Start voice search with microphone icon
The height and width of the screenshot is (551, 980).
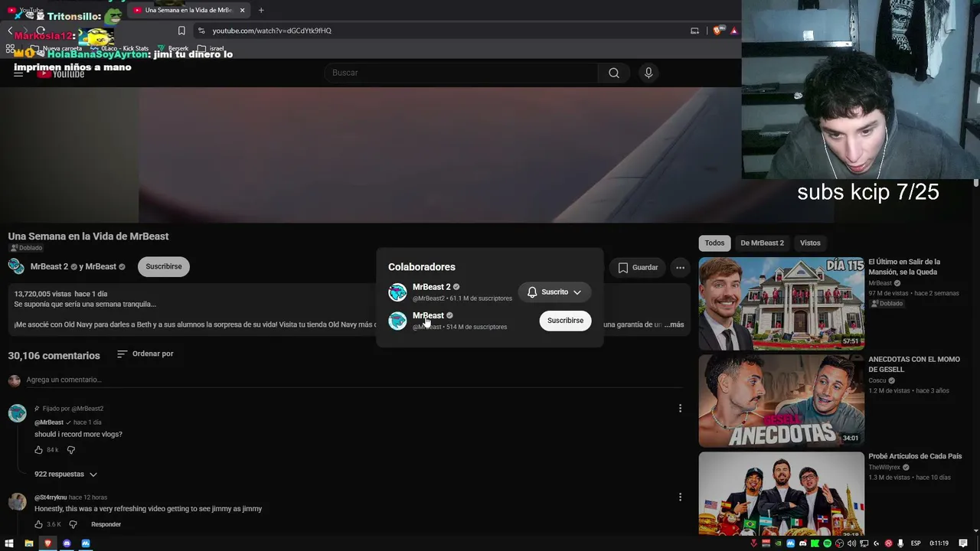[648, 73]
